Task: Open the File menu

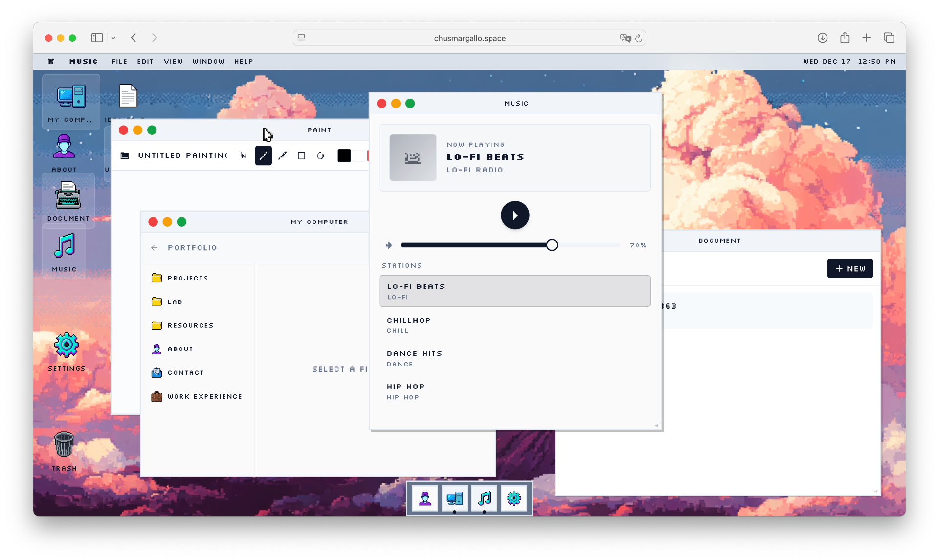Action: tap(119, 61)
